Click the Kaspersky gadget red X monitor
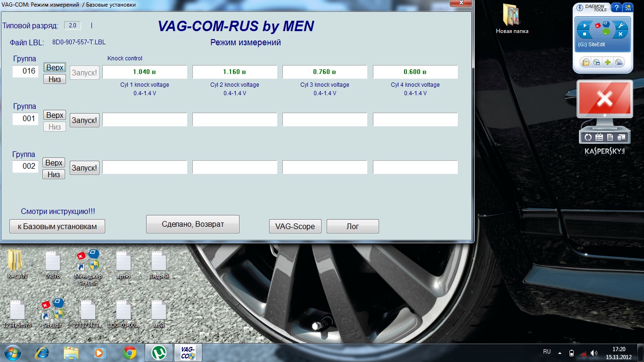644x362 pixels. [604, 100]
